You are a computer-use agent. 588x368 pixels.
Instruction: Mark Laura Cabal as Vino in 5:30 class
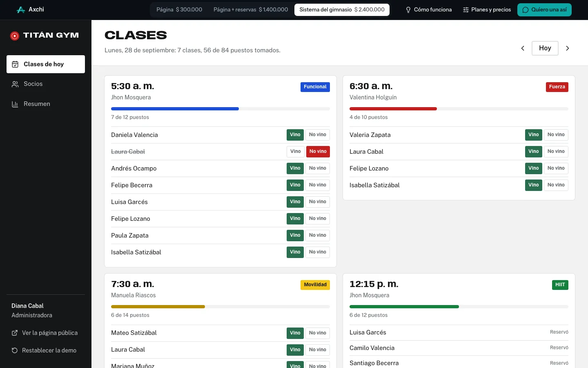(295, 152)
